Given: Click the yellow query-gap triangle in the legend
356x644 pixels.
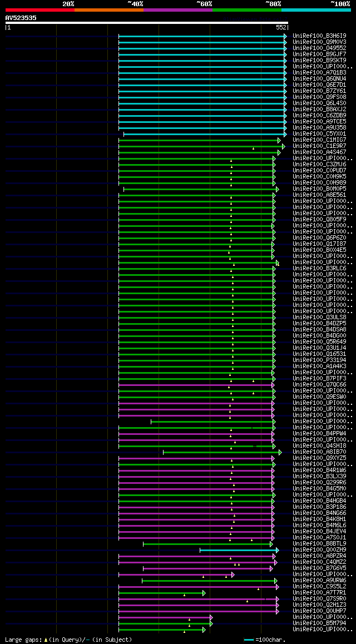Looking at the screenshot, I should (46, 640).
